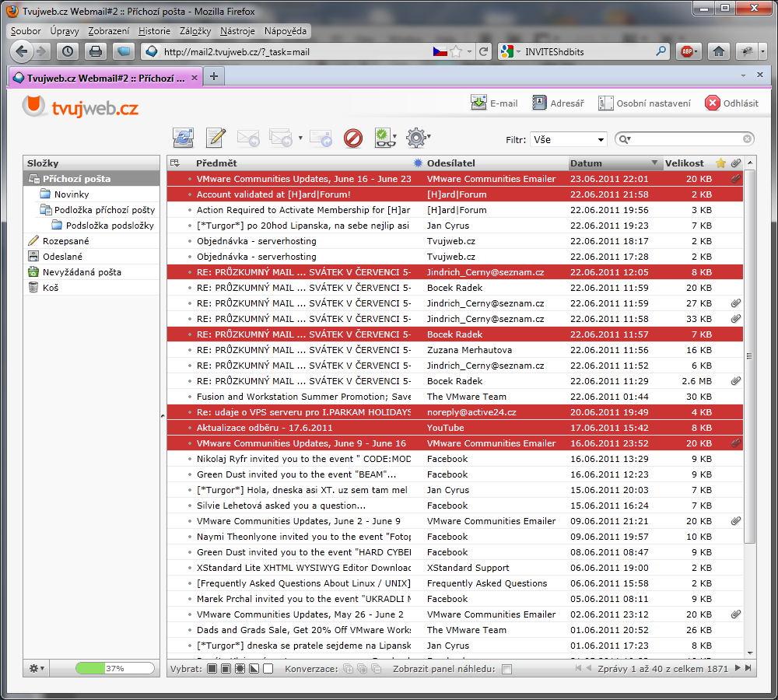Screen dimensions: 778x700
Task: Click the first select-all icon next to Vybrat
Action: (212, 669)
